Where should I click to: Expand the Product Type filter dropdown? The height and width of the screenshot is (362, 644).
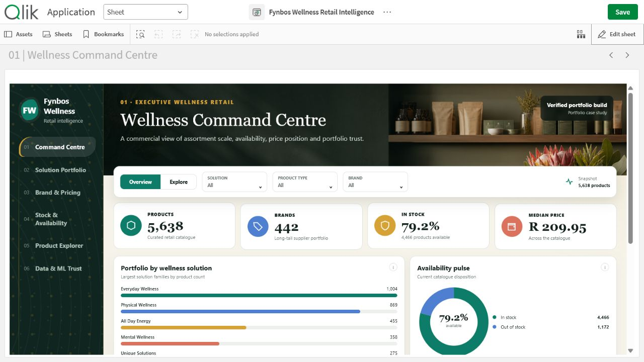point(305,182)
